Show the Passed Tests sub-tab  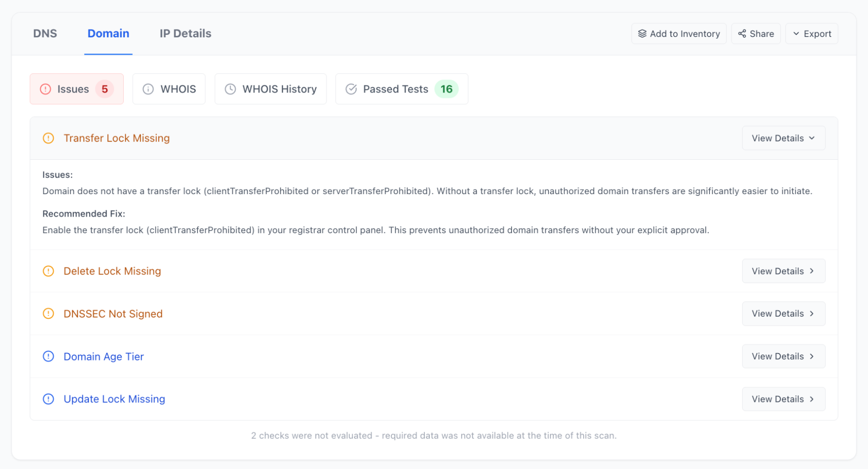click(402, 89)
